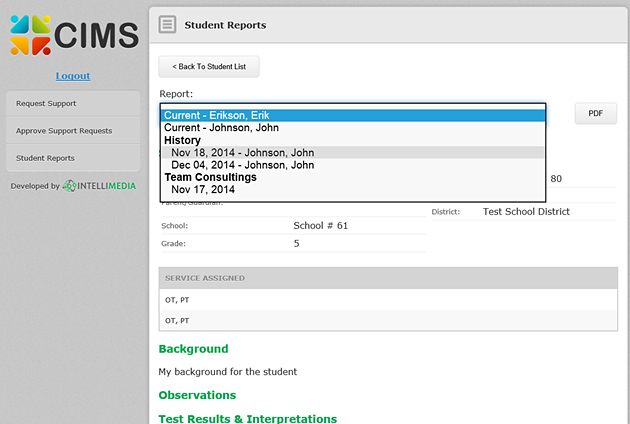
Task: Export the report with the PDF button
Action: (x=595, y=114)
